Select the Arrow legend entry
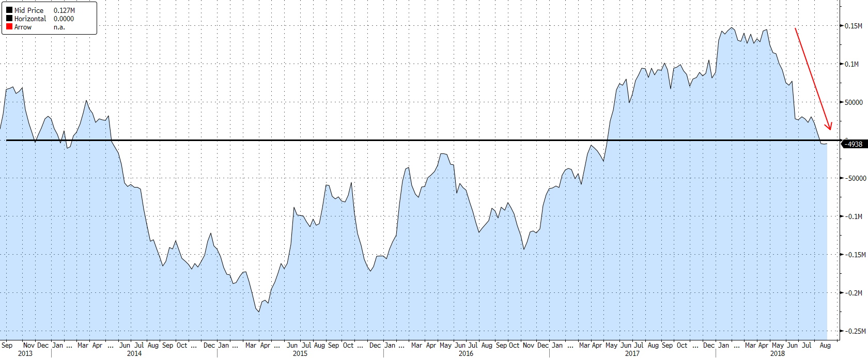868x358 pixels. (x=23, y=27)
